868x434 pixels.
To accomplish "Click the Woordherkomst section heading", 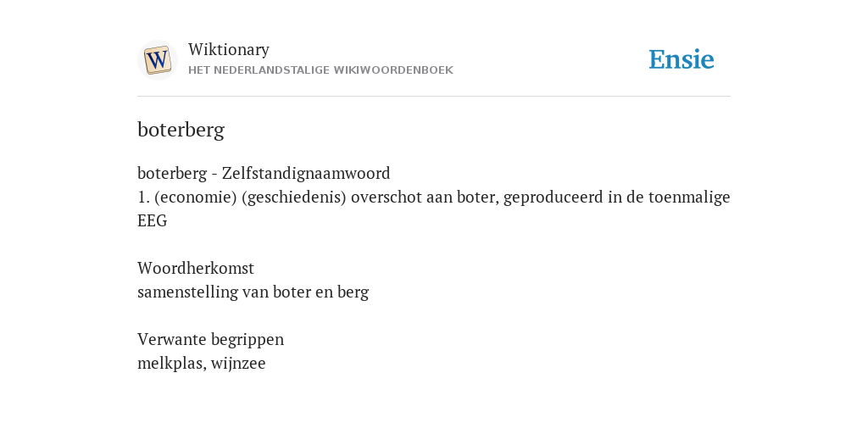I will (x=196, y=268).
